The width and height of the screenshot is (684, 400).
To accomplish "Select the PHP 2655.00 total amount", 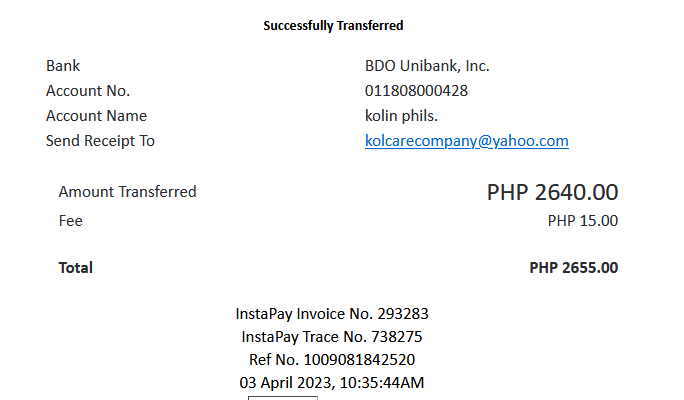I will 573,268.
